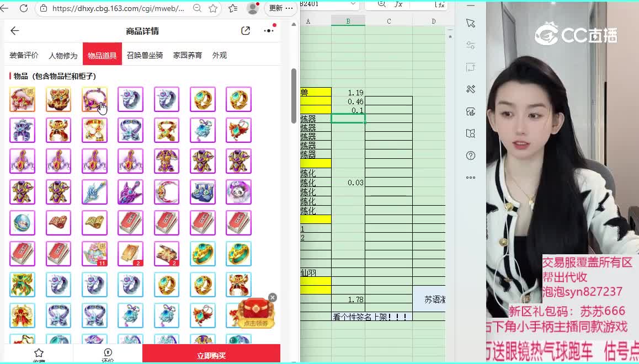Open the sidebar more three-dots icon
The image size is (639, 364).
click(x=471, y=178)
